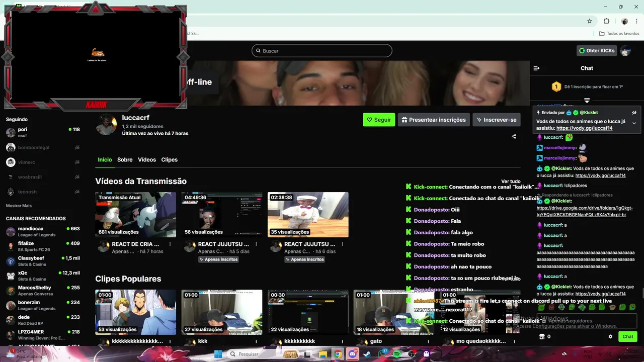This screenshot has height=362, width=644.
Task: Open chat settings gear
Action: (x=610, y=337)
